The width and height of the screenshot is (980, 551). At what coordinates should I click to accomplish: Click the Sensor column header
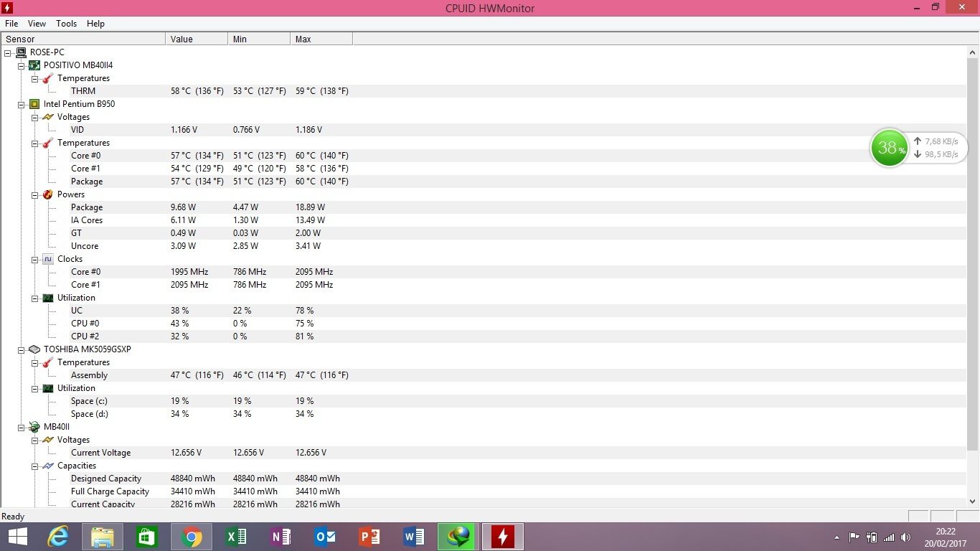pos(83,39)
